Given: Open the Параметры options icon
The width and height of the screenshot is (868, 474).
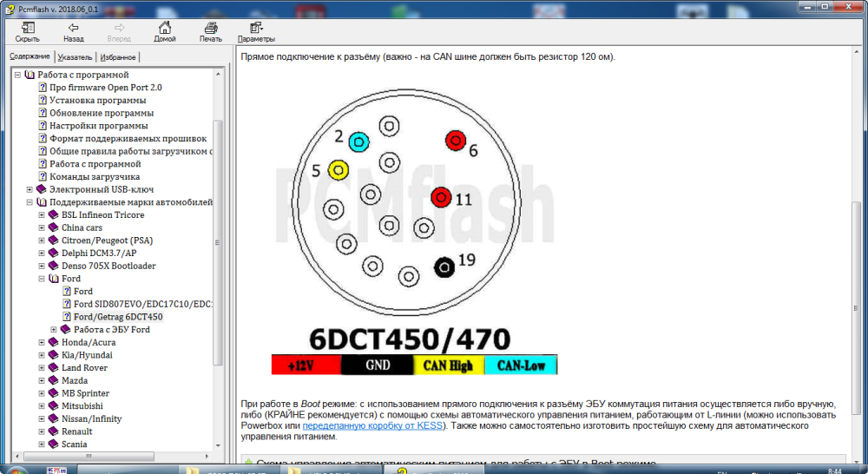Looking at the screenshot, I should [x=256, y=28].
